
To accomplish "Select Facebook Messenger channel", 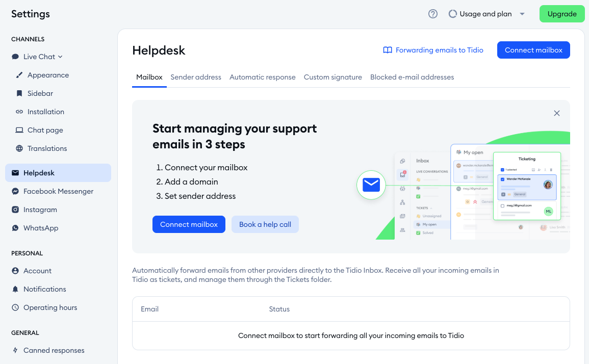I will (x=58, y=191).
